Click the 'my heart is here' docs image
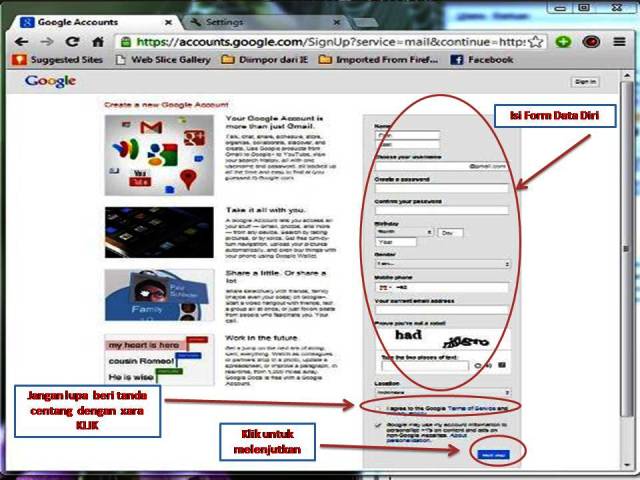This screenshot has width=640, height=480. click(x=159, y=360)
